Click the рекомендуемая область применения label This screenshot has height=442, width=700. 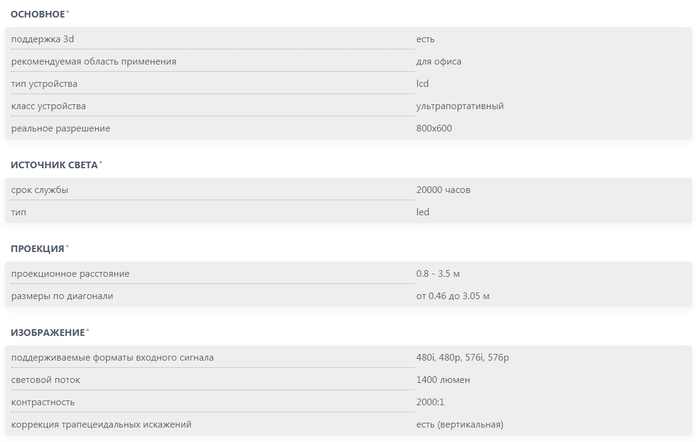[x=94, y=61]
